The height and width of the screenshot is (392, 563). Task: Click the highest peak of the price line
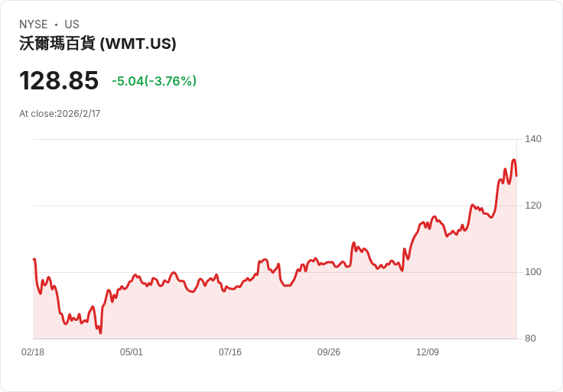[x=514, y=160]
